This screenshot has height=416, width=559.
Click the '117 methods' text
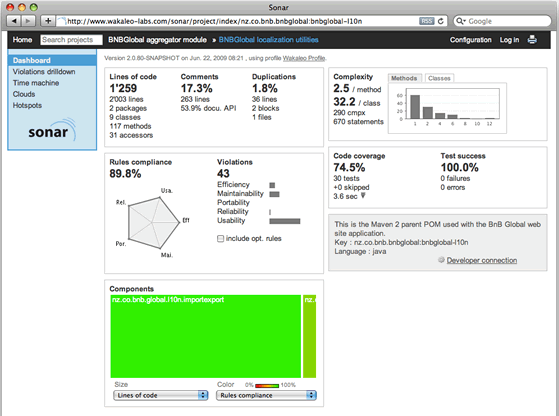click(130, 126)
